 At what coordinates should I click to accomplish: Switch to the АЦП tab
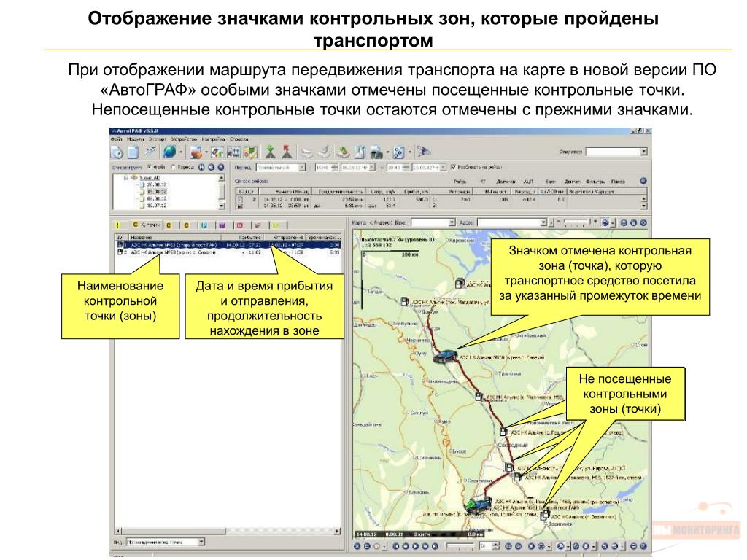pyautogui.click(x=528, y=182)
